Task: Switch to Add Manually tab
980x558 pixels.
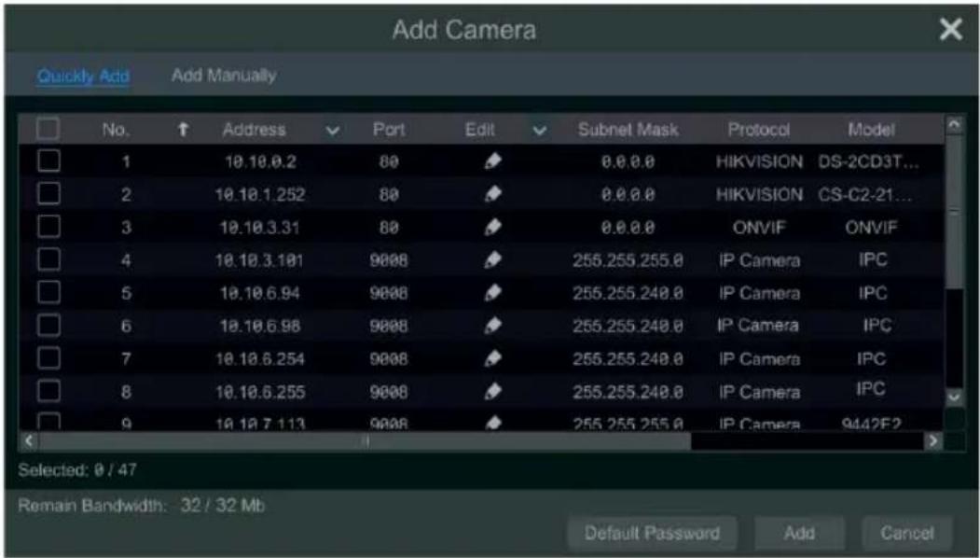Action: pos(224,76)
